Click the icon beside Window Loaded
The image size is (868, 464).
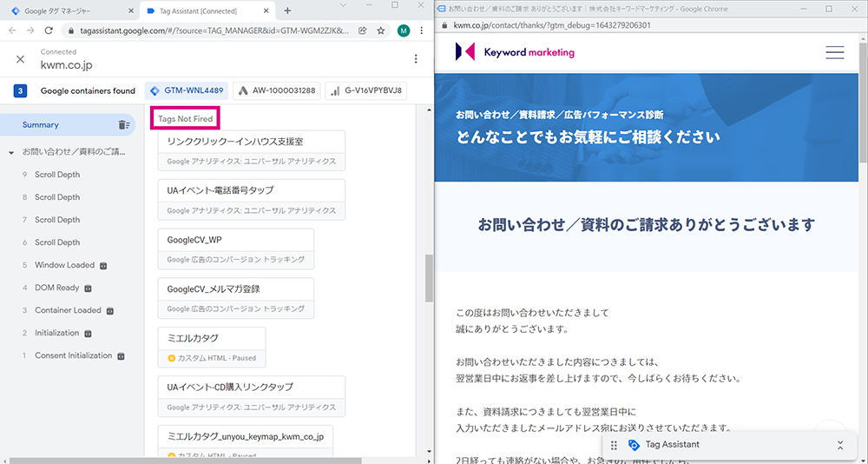click(x=103, y=266)
